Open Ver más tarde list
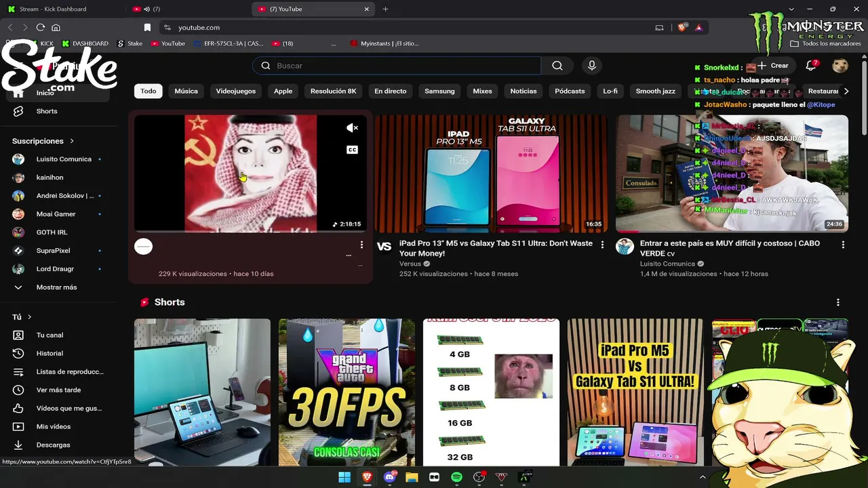 click(58, 390)
